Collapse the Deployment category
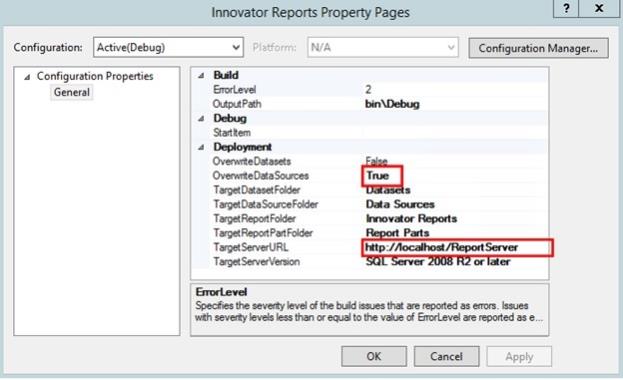This screenshot has height=380, width=623. [201, 147]
